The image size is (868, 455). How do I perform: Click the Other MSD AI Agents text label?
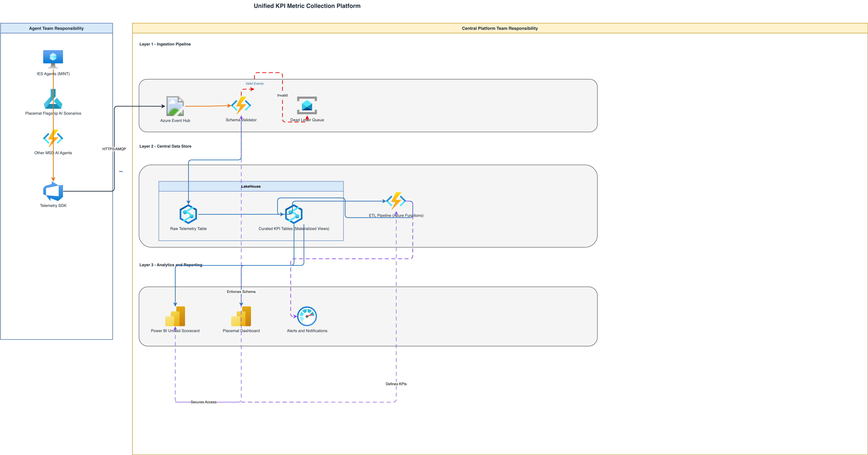tap(53, 153)
